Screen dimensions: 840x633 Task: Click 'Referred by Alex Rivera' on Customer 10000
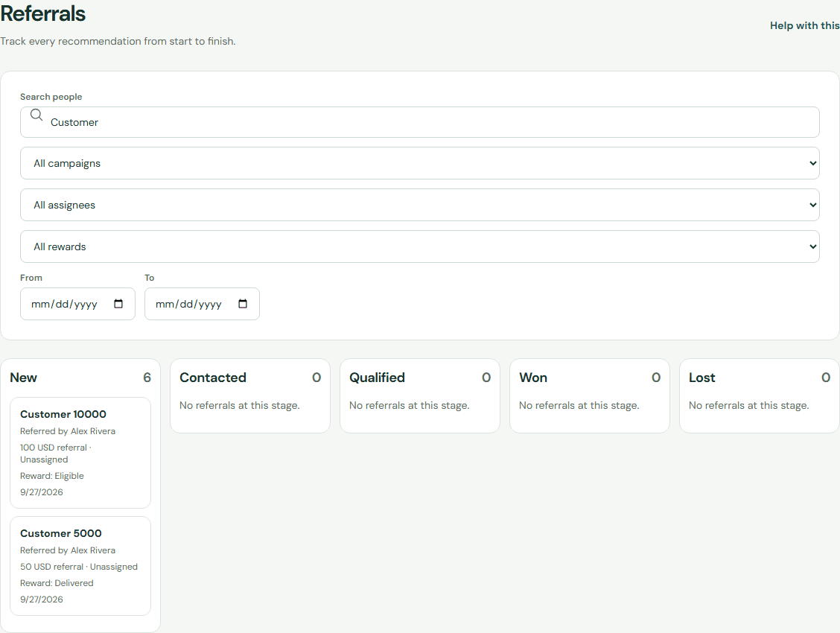[x=68, y=431]
